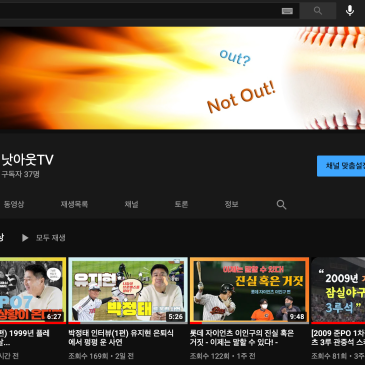Click the 박정태 인터뷰(1편) video title
The width and height of the screenshot is (365, 365).
click(x=121, y=338)
